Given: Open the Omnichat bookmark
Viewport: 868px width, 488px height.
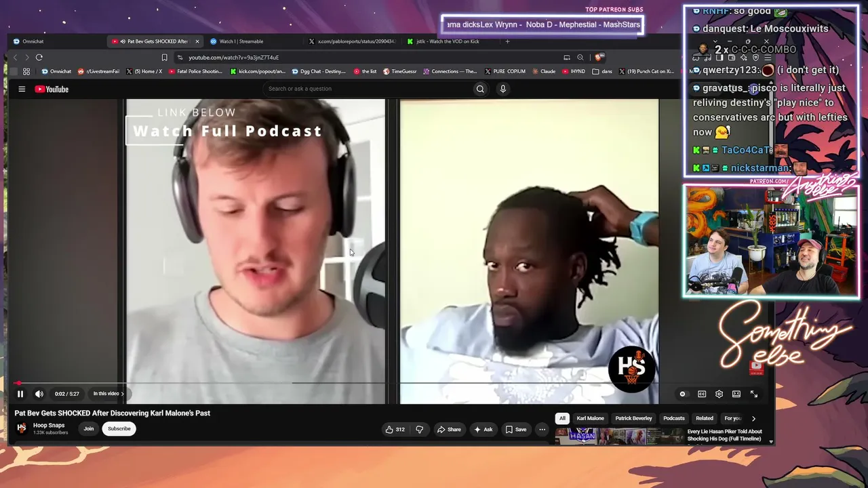Looking at the screenshot, I should (56, 71).
